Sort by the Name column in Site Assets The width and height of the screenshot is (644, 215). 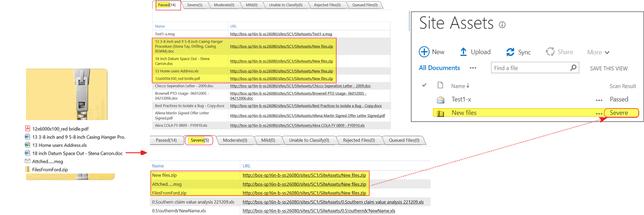[460, 86]
